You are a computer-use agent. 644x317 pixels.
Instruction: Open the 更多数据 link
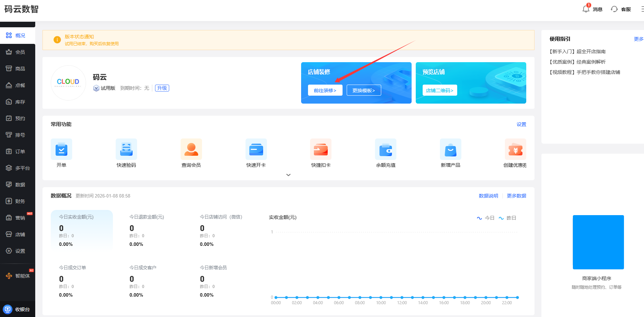click(516, 196)
